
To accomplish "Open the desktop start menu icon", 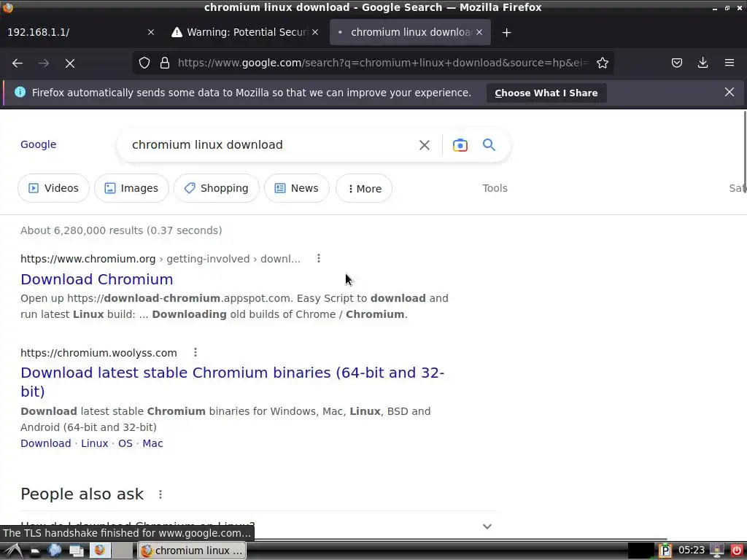I will (x=13, y=551).
